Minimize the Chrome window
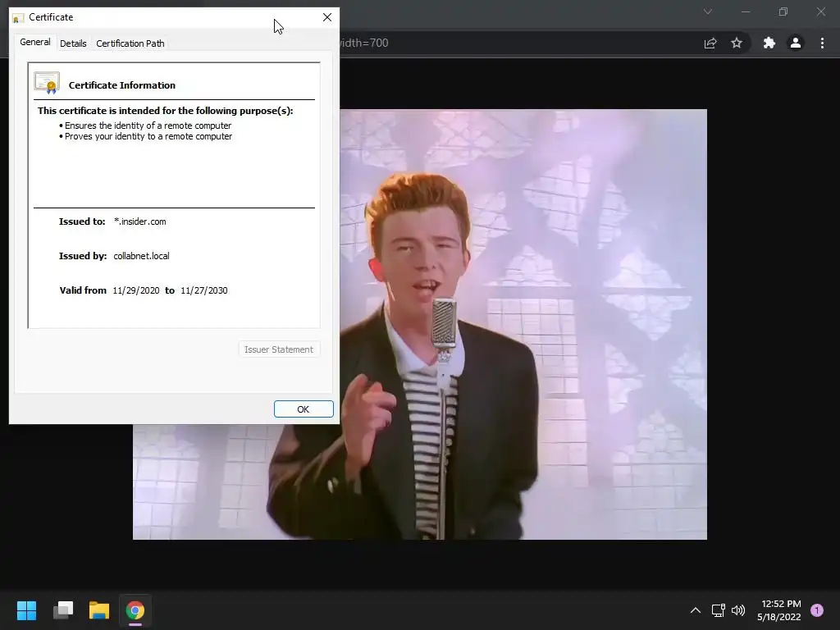The image size is (840, 630). 746,11
